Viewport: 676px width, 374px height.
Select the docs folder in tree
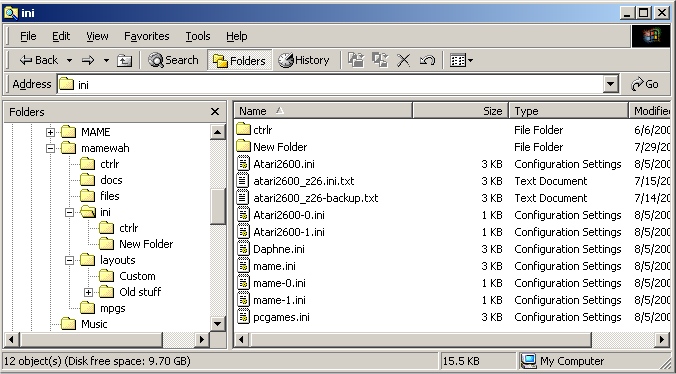(101, 180)
